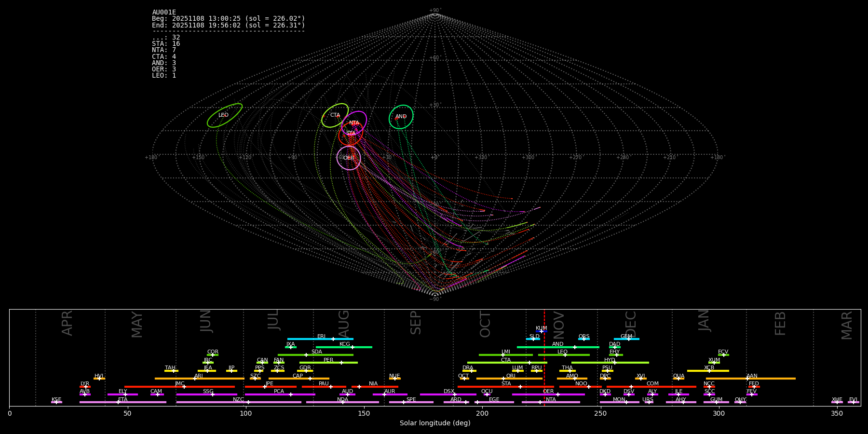Select the OER radiant circle on the sky map
The height and width of the screenshot is (434, 868).
(349, 158)
